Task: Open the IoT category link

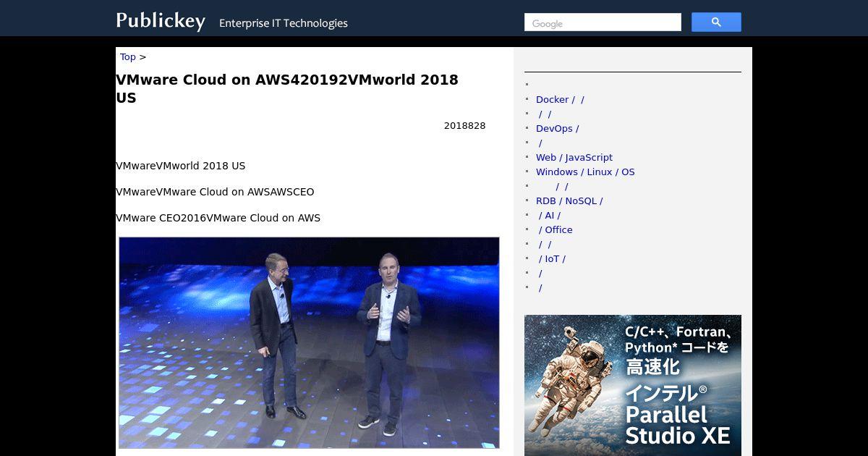Action: pos(552,259)
